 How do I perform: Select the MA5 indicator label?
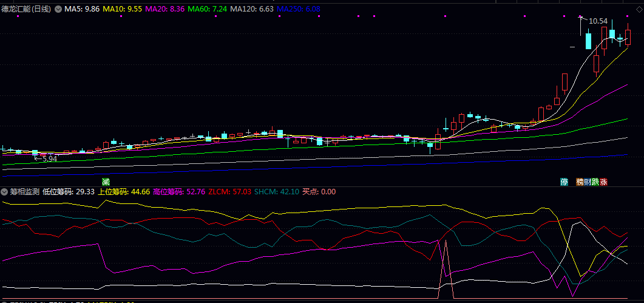pyautogui.click(x=82, y=10)
